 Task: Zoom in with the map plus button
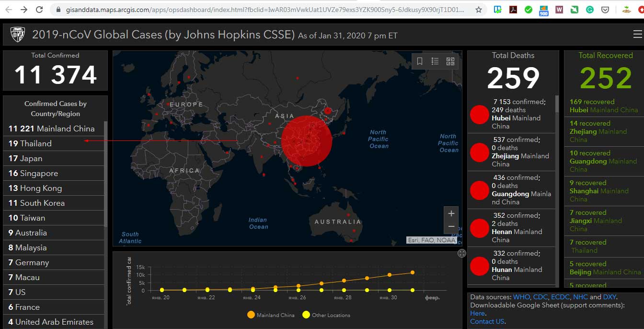pos(451,213)
